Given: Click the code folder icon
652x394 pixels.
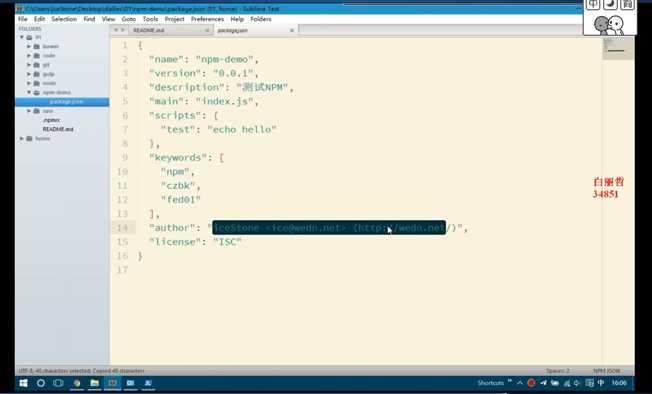Looking at the screenshot, I should pos(37,56).
